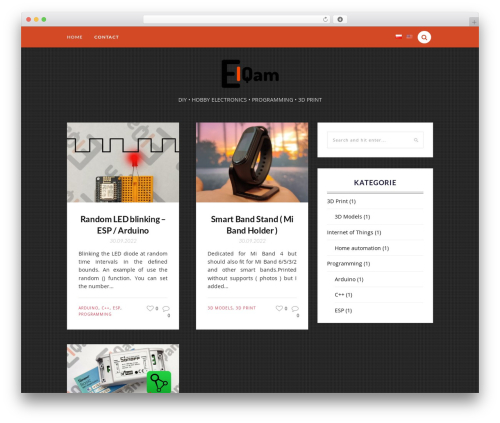Click the browser reload icon

(325, 19)
